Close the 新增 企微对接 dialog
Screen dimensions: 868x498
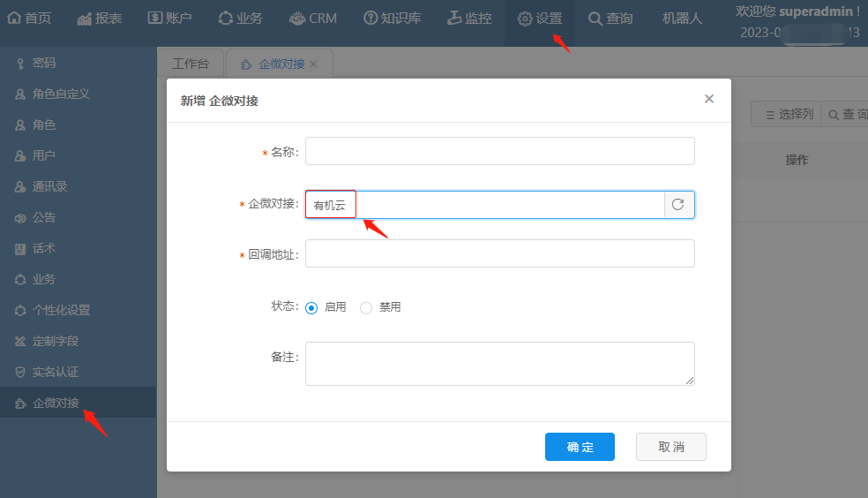[x=709, y=99]
